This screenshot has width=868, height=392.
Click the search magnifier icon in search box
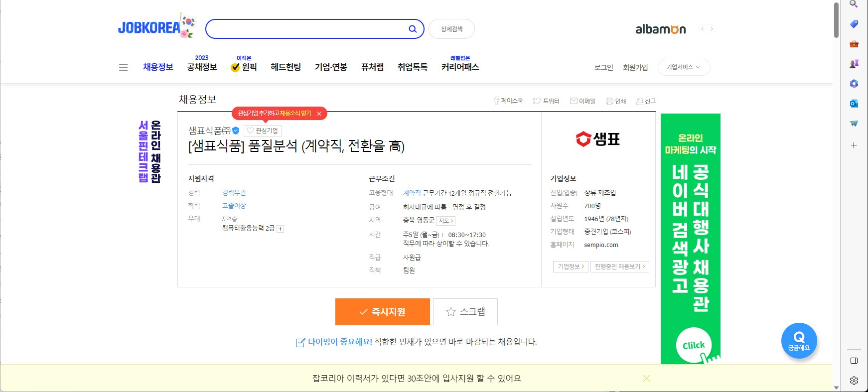413,29
